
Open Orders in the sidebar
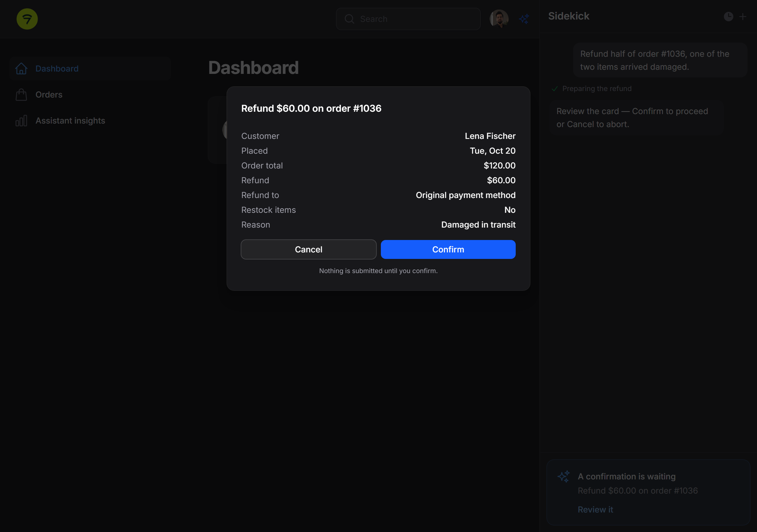point(90,95)
